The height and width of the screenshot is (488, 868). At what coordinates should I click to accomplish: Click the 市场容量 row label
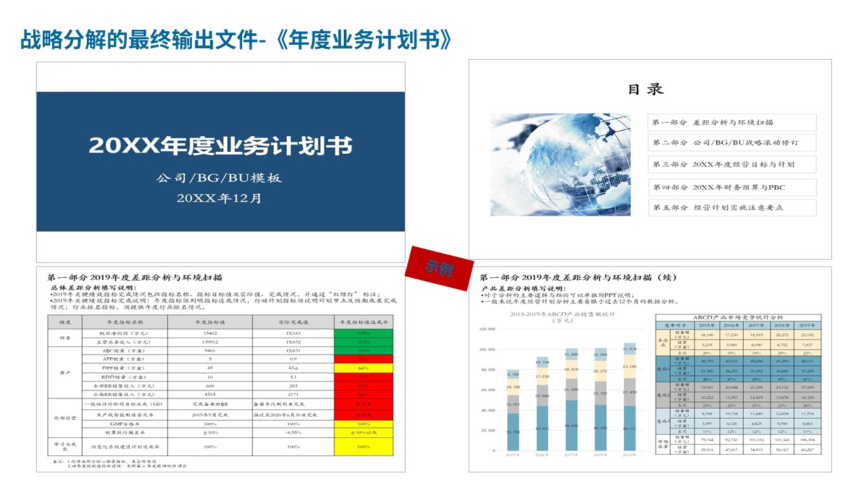pyautogui.click(x=662, y=444)
